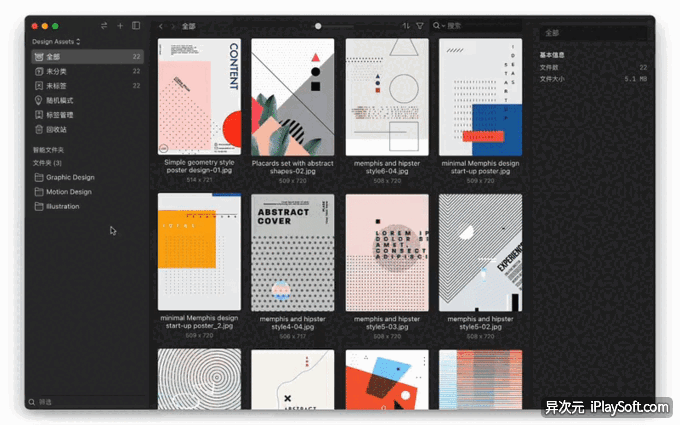
Task: Adjust the thumbnail size slider
Action: tap(318, 26)
